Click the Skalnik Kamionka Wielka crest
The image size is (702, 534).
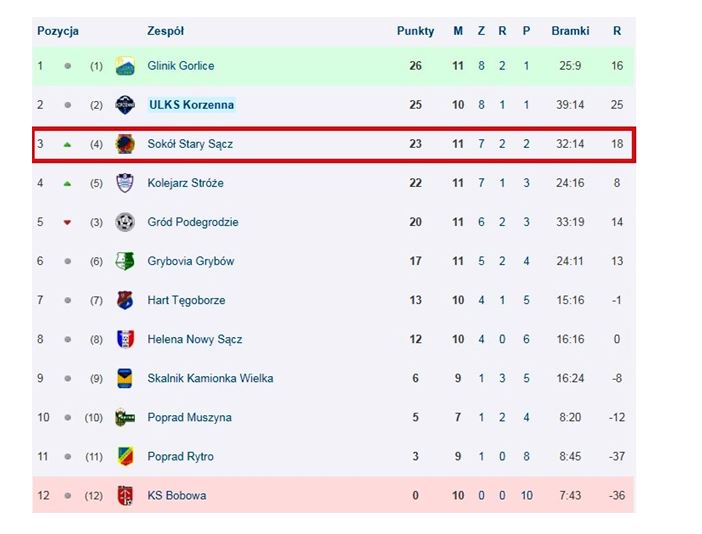click(125, 378)
